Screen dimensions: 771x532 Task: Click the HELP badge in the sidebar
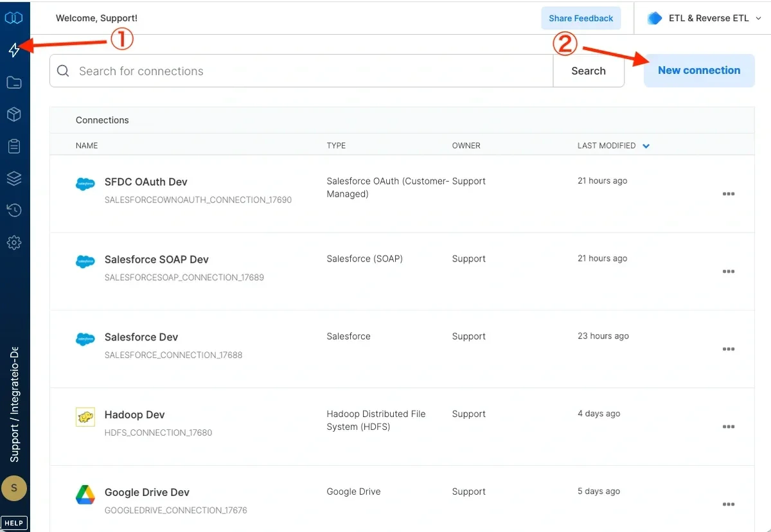coord(14,522)
